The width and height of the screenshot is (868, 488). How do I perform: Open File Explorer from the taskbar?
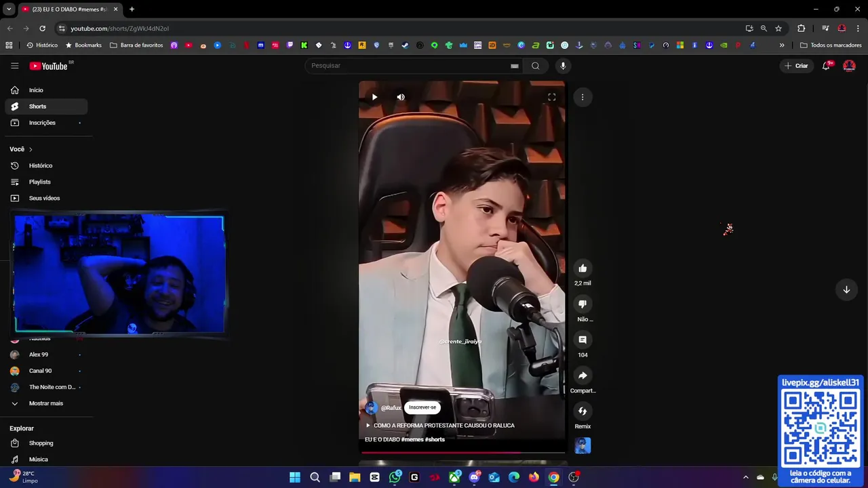(x=355, y=477)
